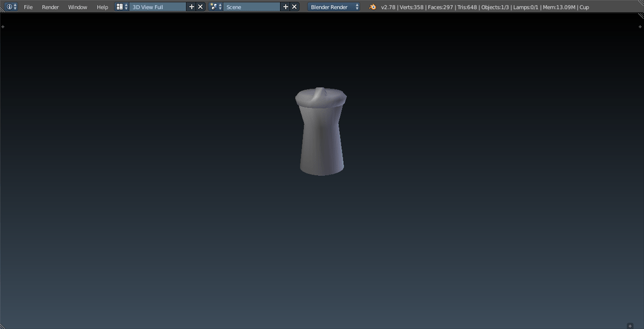This screenshot has width=644, height=329.
Task: Click the 3D View Full layout name field
Action: click(158, 7)
